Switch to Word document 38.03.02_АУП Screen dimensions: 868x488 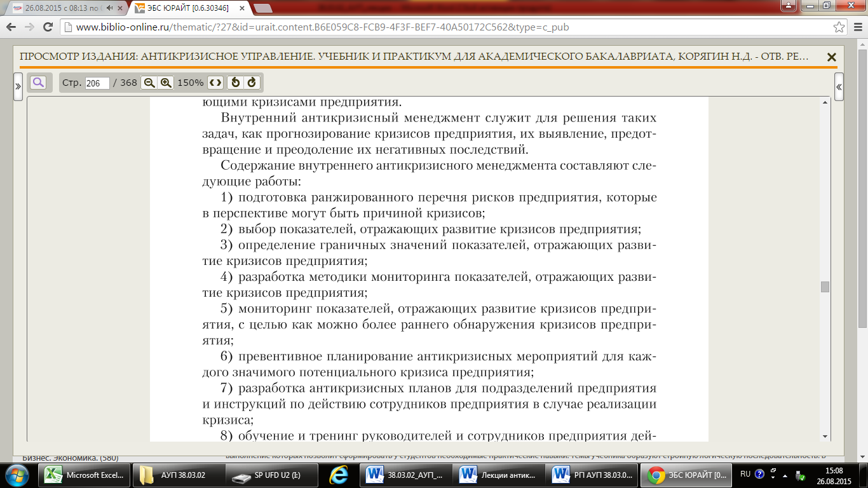click(407, 475)
